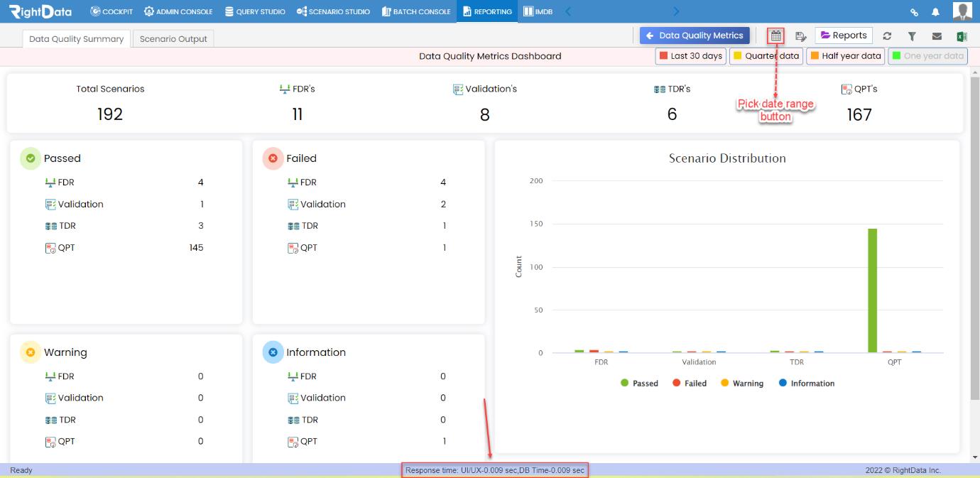Screen dimensions: 980x478
Task: Select Last 30 days range
Action: 690,56
